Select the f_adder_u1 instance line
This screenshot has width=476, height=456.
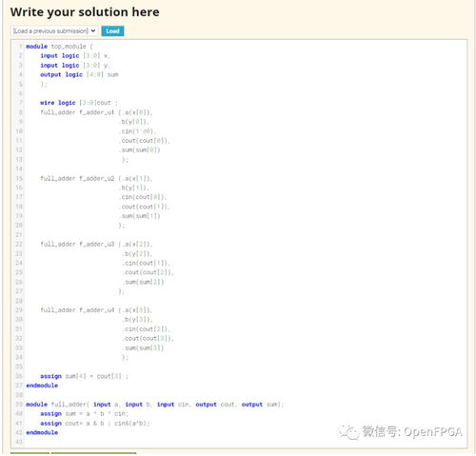[96, 112]
